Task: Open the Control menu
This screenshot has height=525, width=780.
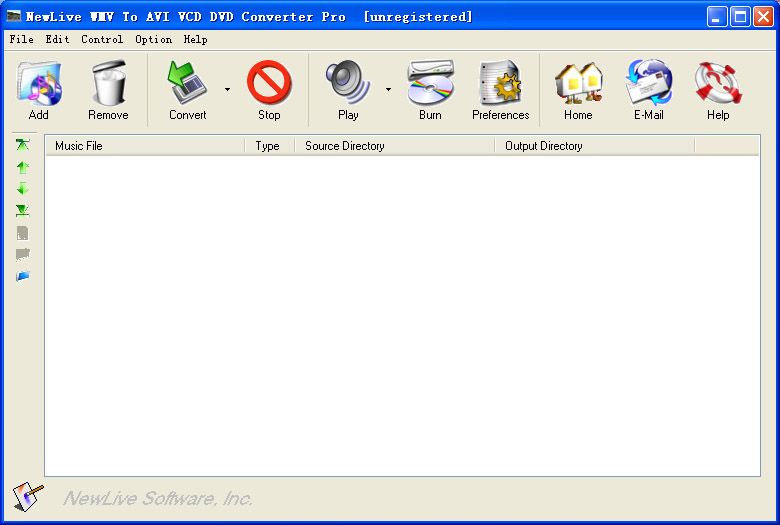Action: pyautogui.click(x=102, y=39)
